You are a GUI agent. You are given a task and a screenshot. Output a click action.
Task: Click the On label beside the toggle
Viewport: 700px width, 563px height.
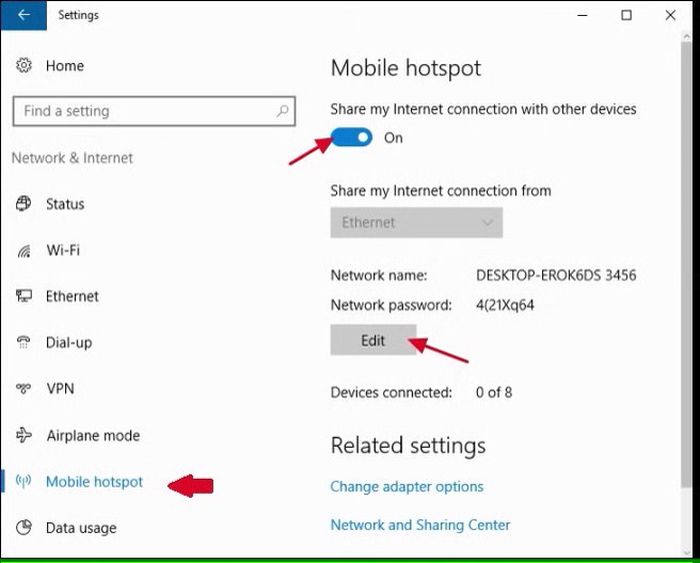click(x=393, y=138)
